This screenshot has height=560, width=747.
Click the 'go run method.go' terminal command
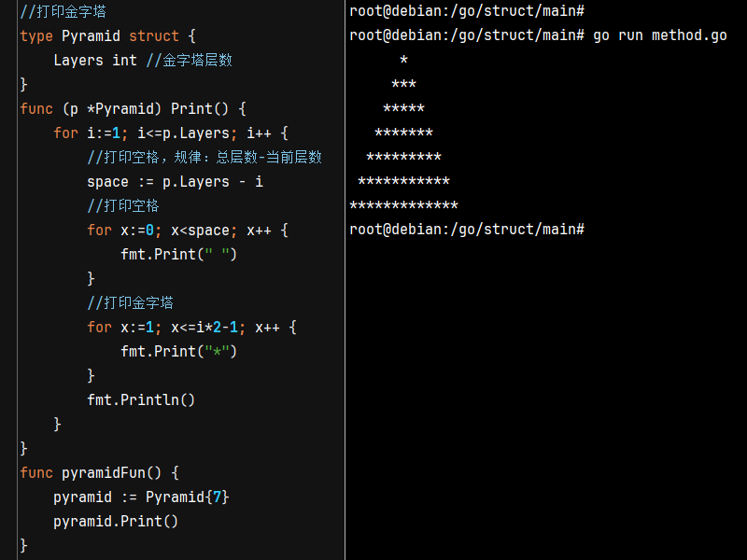(659, 35)
